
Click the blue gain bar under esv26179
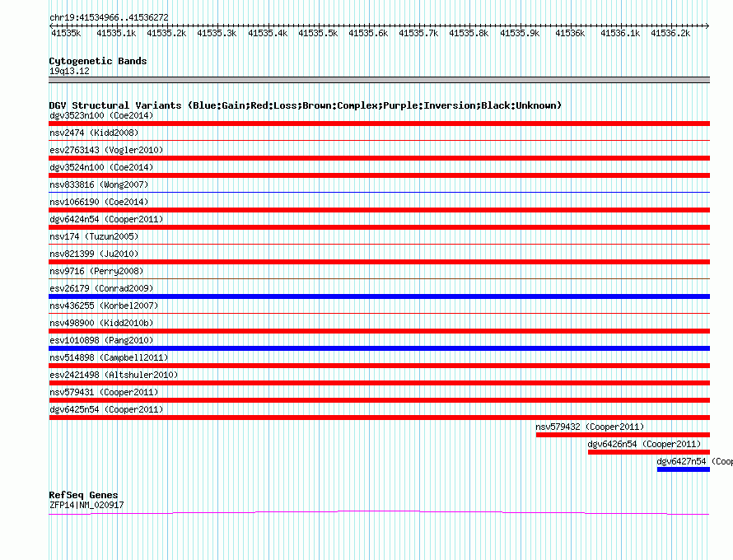point(379,296)
